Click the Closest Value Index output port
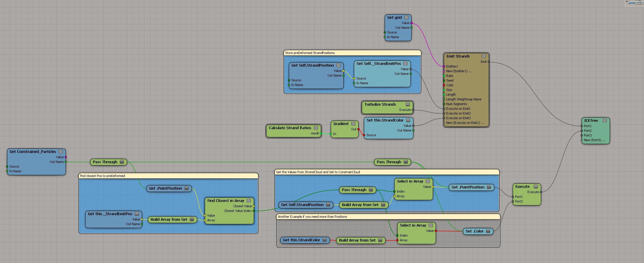The height and width of the screenshot is (263, 644). pyautogui.click(x=254, y=211)
